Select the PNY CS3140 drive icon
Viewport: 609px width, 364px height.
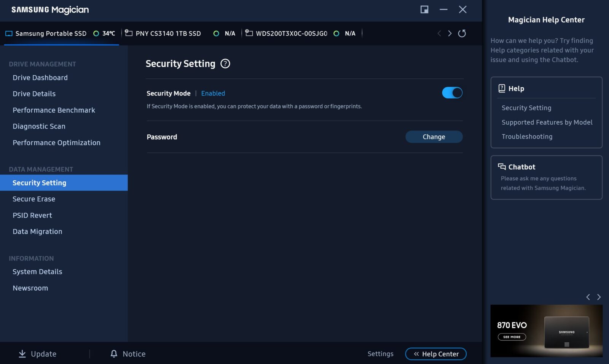[129, 33]
